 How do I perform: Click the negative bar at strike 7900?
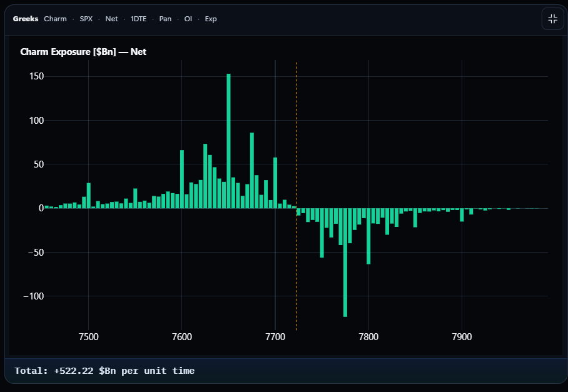pyautogui.click(x=462, y=214)
